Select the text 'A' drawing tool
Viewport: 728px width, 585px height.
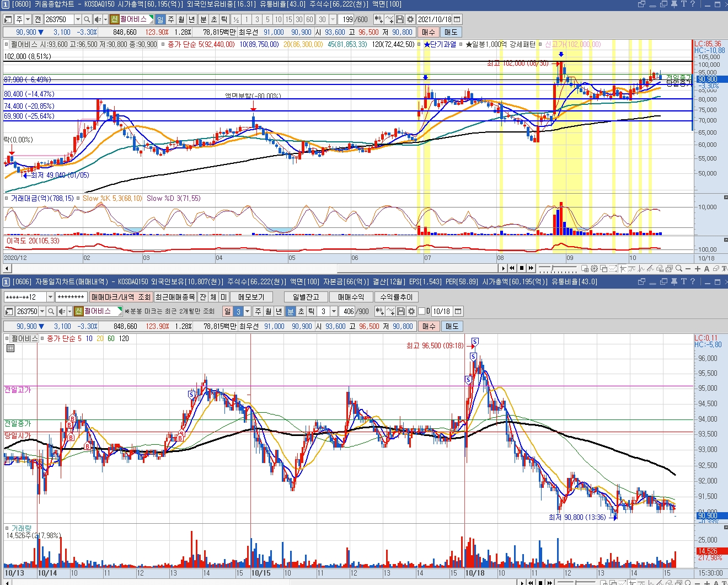[706, 269]
